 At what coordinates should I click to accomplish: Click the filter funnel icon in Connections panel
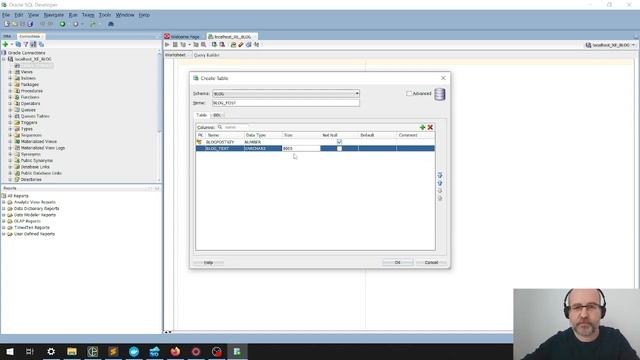(26, 44)
